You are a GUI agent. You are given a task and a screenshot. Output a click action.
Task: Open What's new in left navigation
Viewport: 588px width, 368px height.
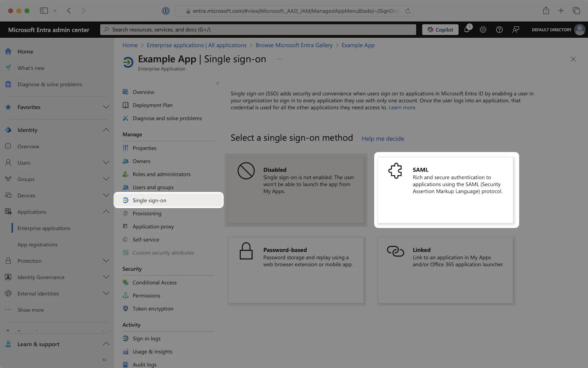[31, 68]
